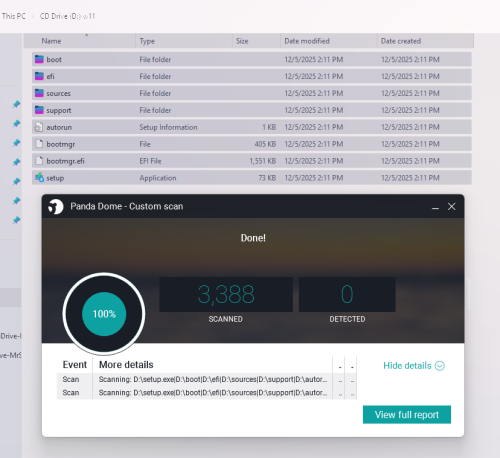The image size is (500, 458).
Task: Select the Event column header
Action: point(75,365)
